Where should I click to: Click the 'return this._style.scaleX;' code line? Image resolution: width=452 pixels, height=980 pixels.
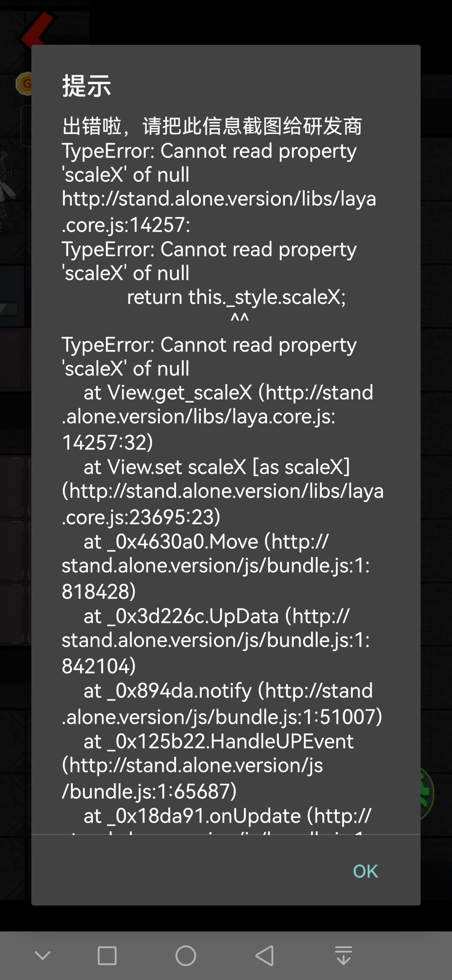[236, 297]
